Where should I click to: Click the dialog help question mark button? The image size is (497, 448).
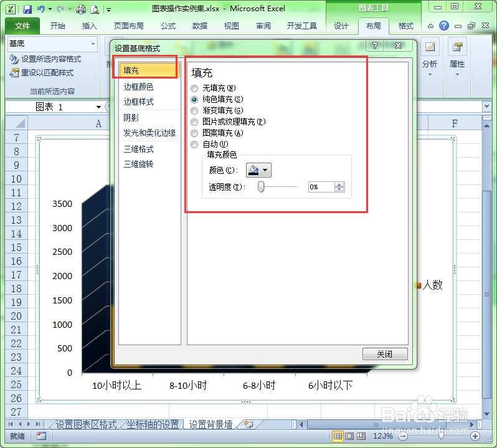coord(375,45)
